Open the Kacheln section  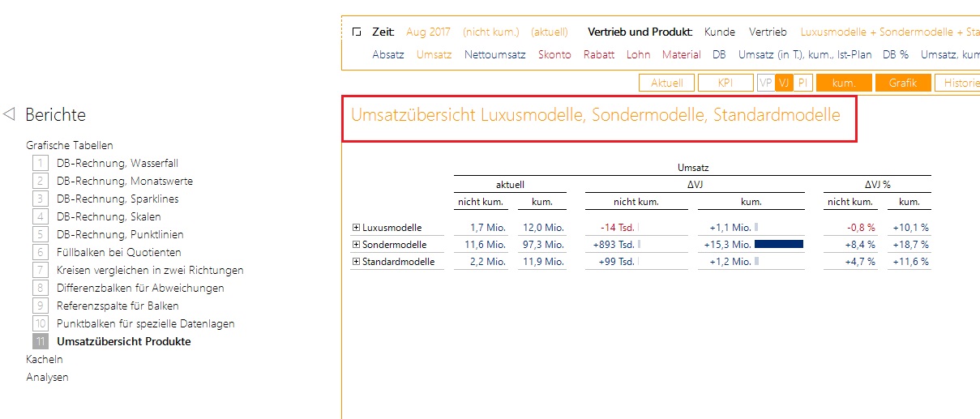[45, 360]
